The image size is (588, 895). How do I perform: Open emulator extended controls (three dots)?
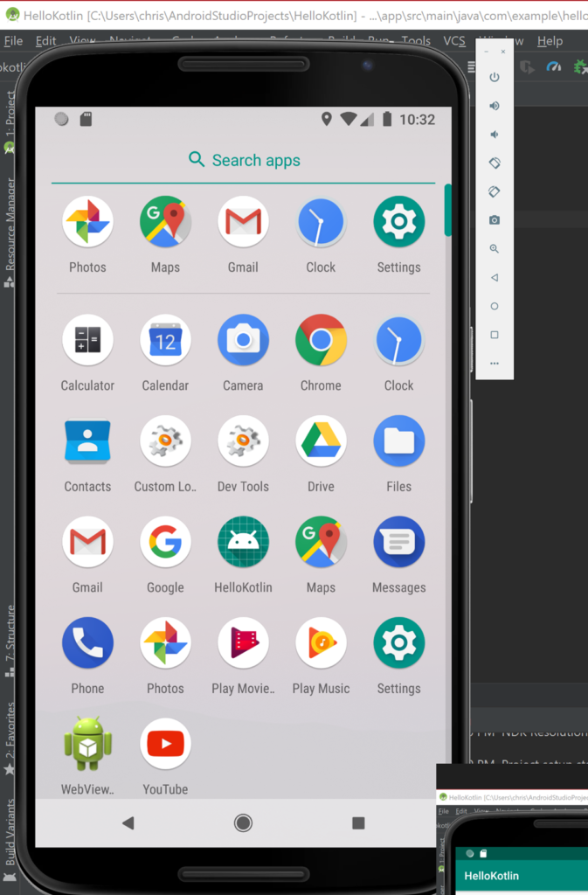point(495,363)
